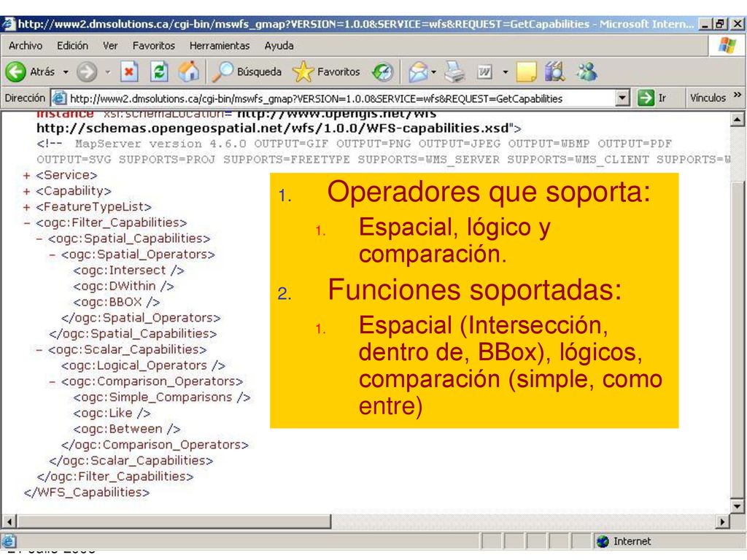Viewport: 747px width, 560px height.
Task: Click the <ogc:Intersect /> element
Action: click(128, 271)
